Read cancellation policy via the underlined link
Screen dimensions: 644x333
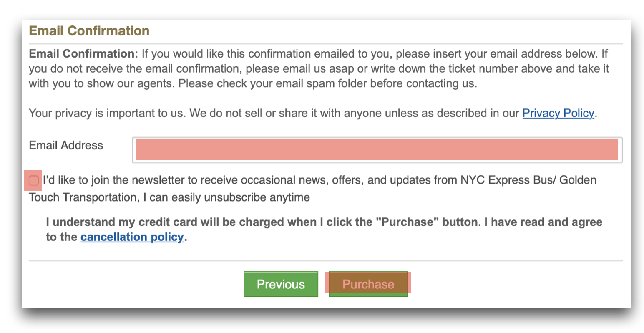click(132, 237)
